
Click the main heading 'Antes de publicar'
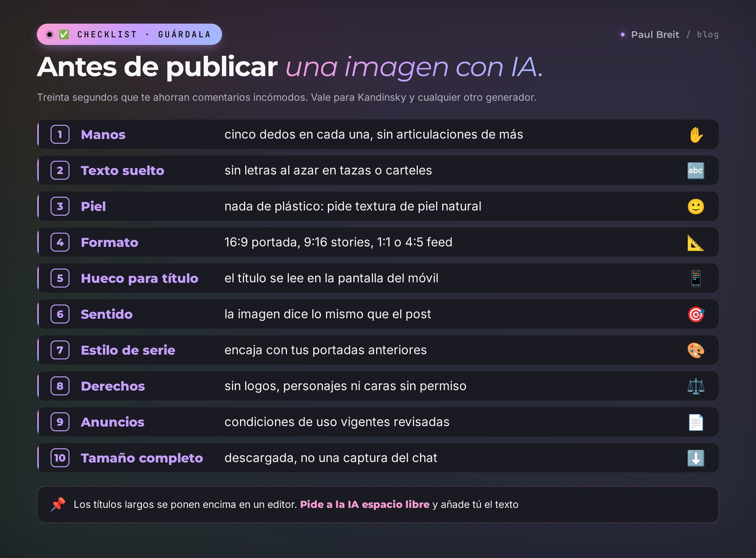pos(157,67)
